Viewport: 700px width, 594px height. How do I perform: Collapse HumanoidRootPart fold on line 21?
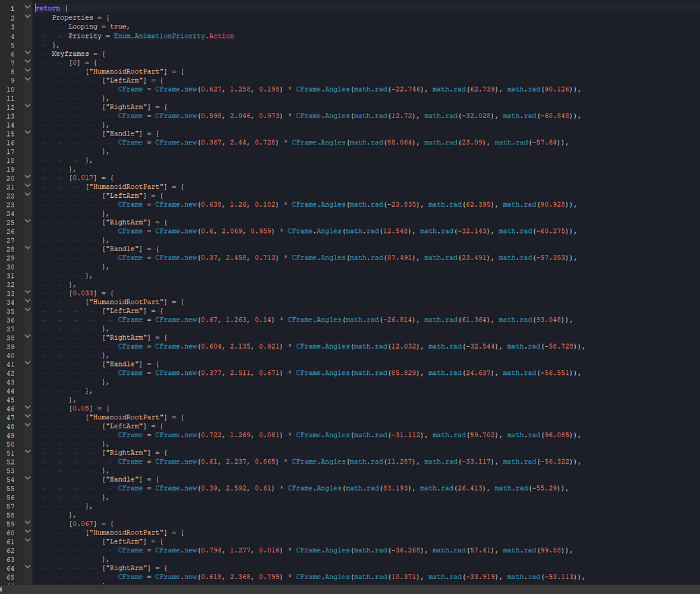pos(27,186)
